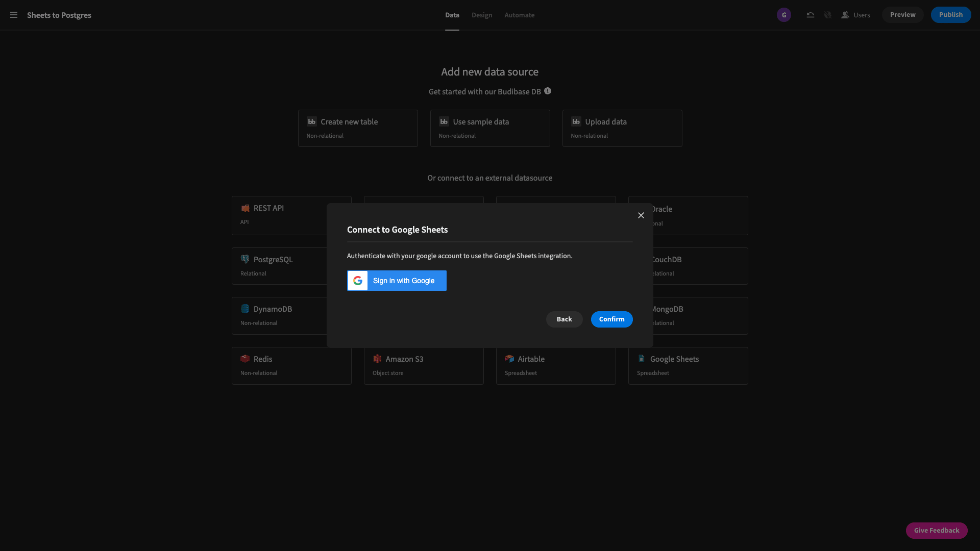Click Sign in with Google
Image resolution: width=980 pixels, height=551 pixels.
(397, 281)
